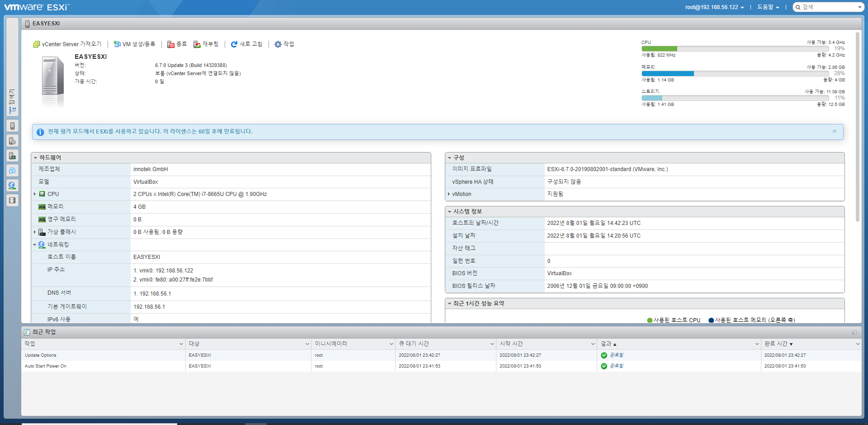Click the 종료 (Shut down) toolbar icon
This screenshot has width=868, height=425.
(171, 44)
